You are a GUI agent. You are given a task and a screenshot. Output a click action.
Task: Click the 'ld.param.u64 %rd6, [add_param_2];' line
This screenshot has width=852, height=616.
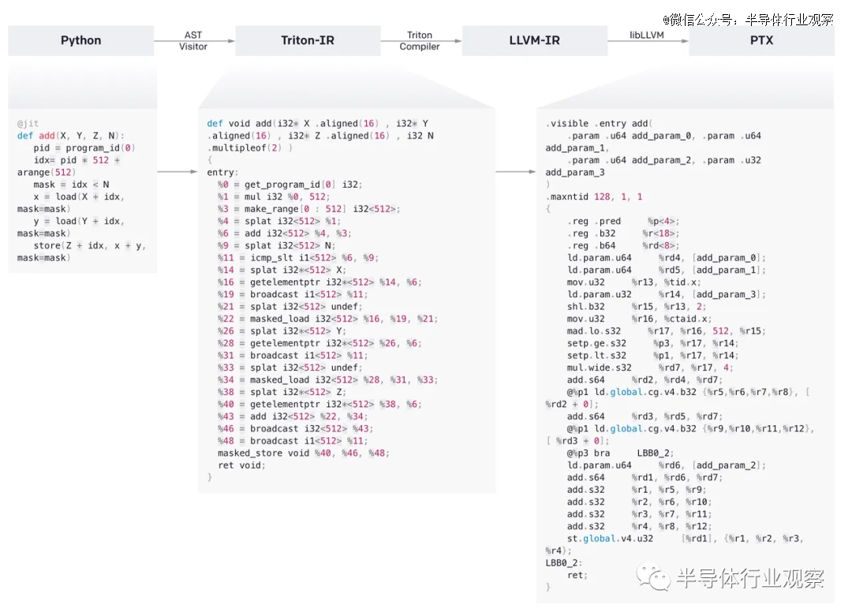tap(667, 465)
